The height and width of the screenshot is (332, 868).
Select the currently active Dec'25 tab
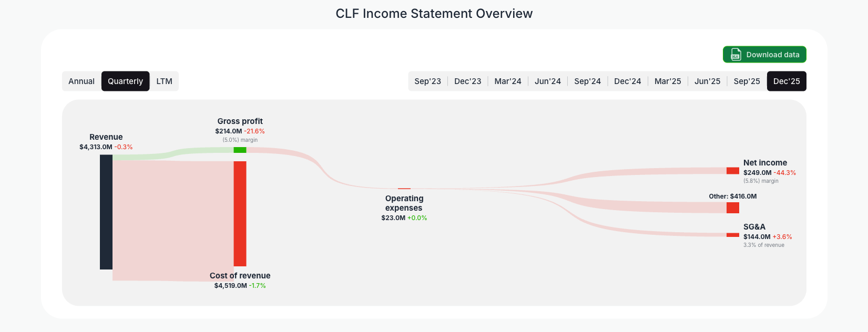[x=787, y=81]
